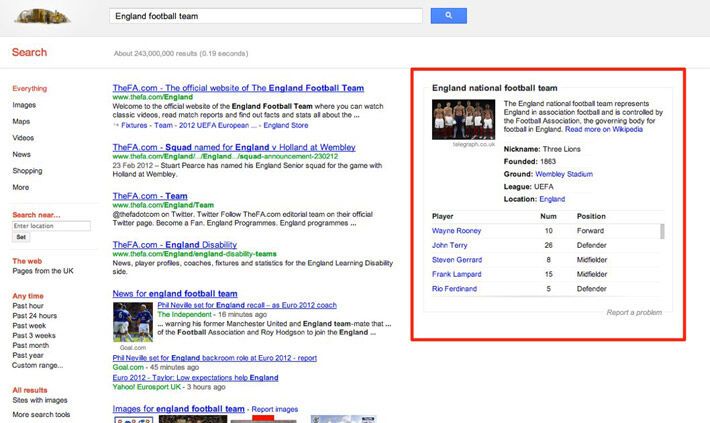Select the Everything filter
The image size is (710, 423).
coord(29,88)
